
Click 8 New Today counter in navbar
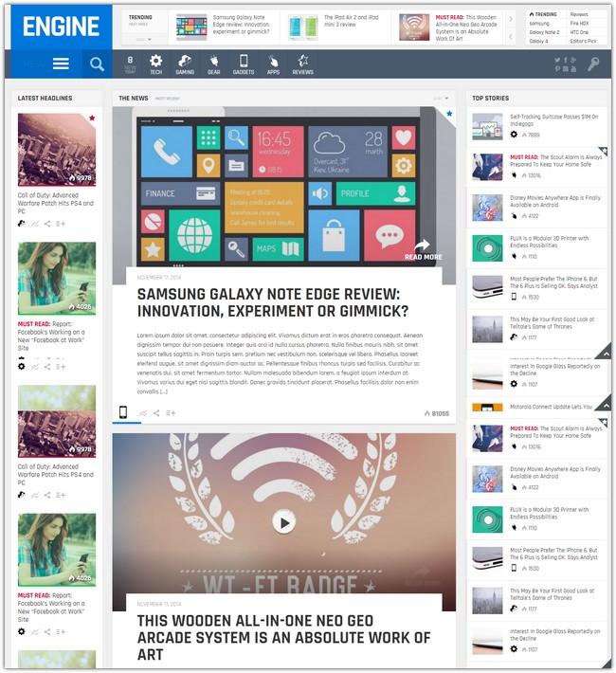[x=130, y=64]
